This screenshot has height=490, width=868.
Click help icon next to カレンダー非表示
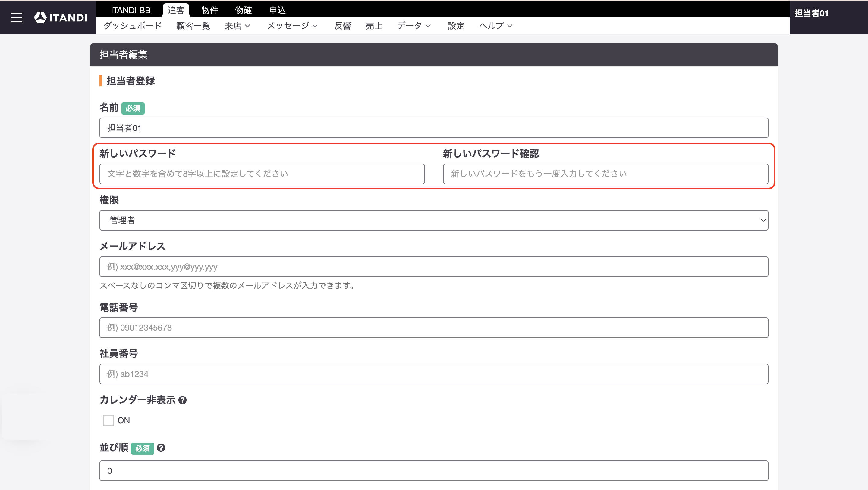183,400
